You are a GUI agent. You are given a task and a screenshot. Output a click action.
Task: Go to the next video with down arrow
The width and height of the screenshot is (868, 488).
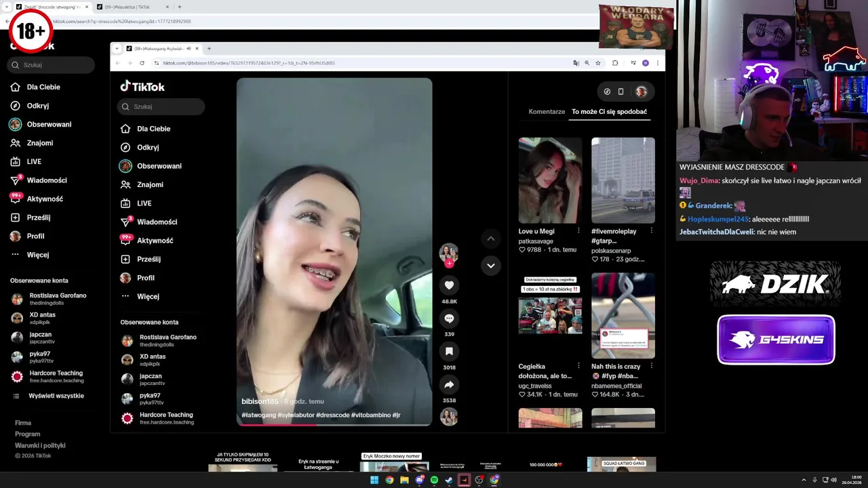491,265
